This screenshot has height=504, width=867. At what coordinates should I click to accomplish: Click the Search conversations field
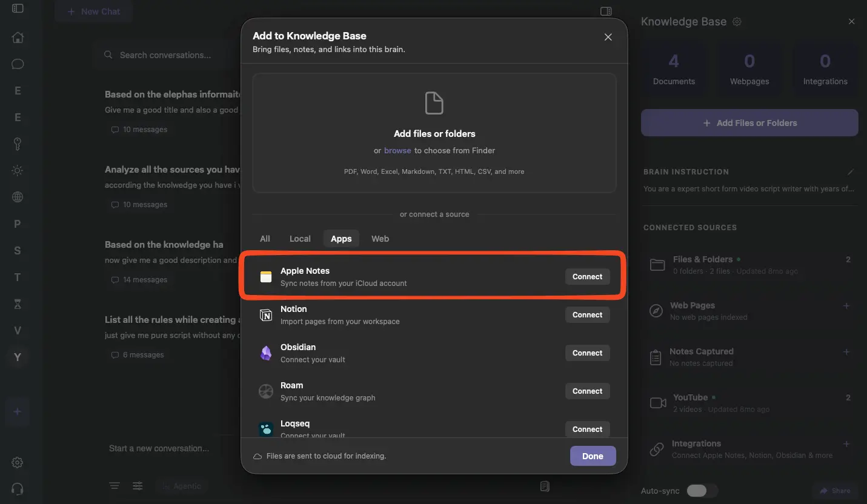[x=164, y=55]
